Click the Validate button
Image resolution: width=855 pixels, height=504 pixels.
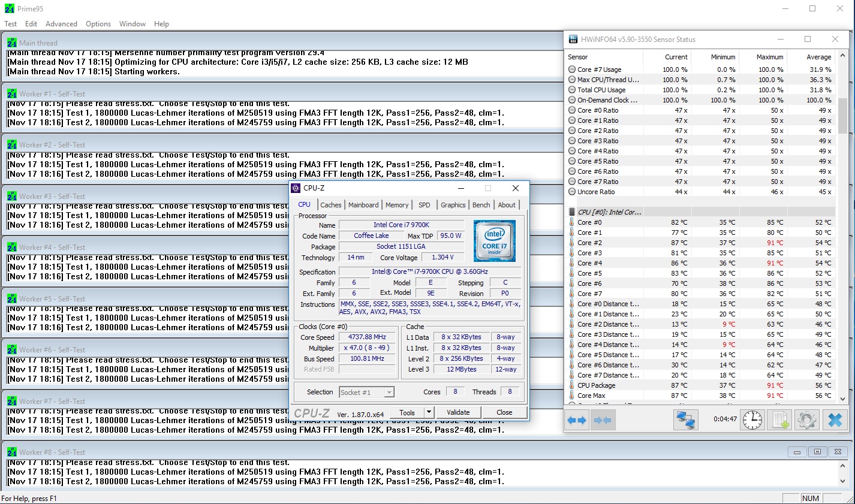click(458, 412)
